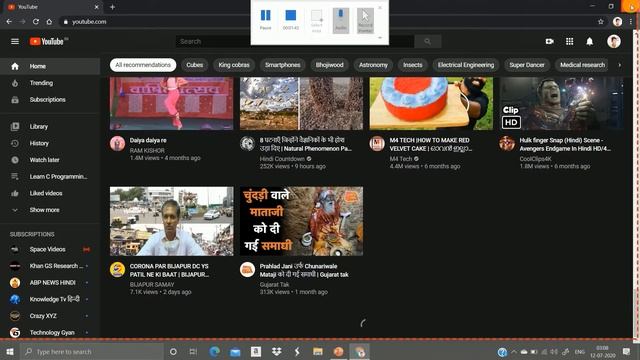Open CORONA PAR BIJAPUR video thumbnail

171,221
